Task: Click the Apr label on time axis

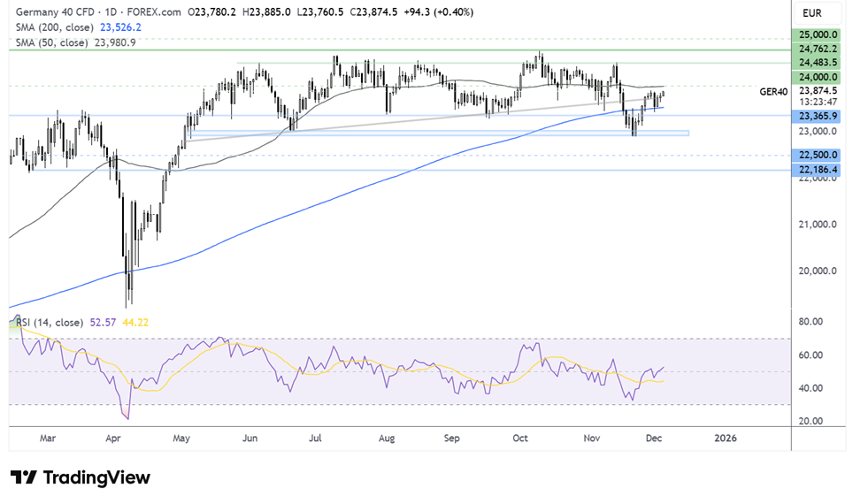Action: click(112, 438)
